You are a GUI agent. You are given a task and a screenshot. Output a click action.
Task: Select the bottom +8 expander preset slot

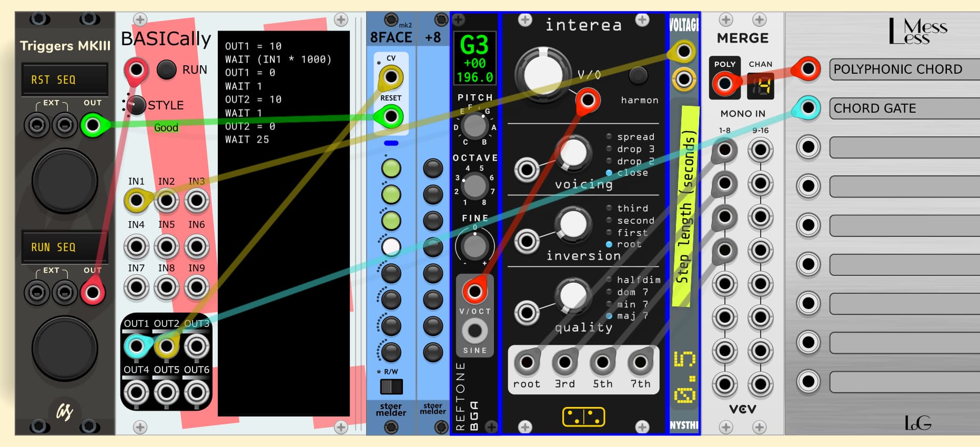(433, 352)
